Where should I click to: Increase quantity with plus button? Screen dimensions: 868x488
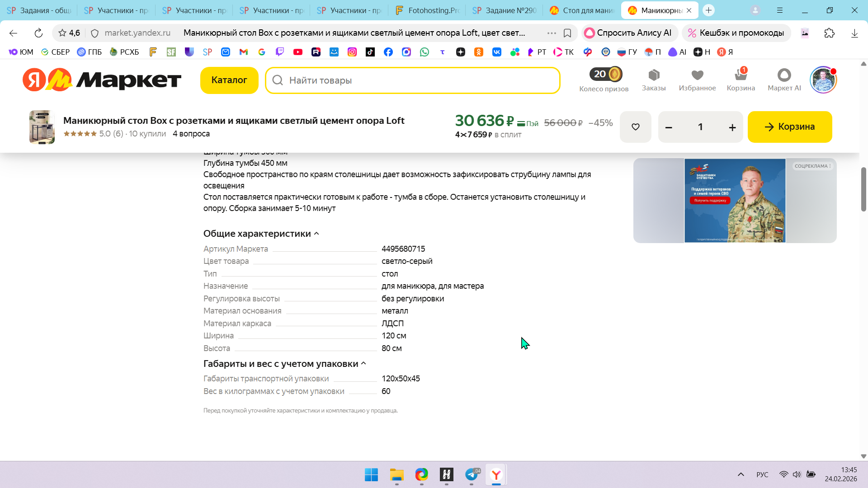(732, 127)
